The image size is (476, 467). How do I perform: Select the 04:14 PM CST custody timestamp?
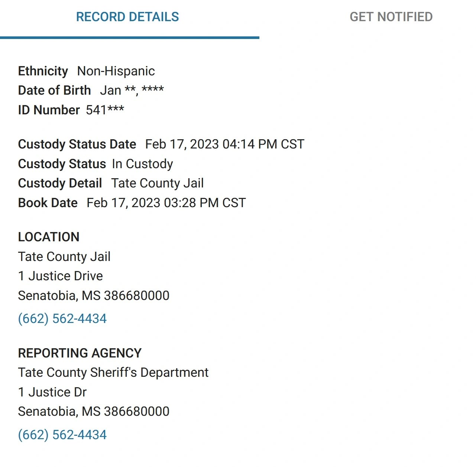(225, 144)
